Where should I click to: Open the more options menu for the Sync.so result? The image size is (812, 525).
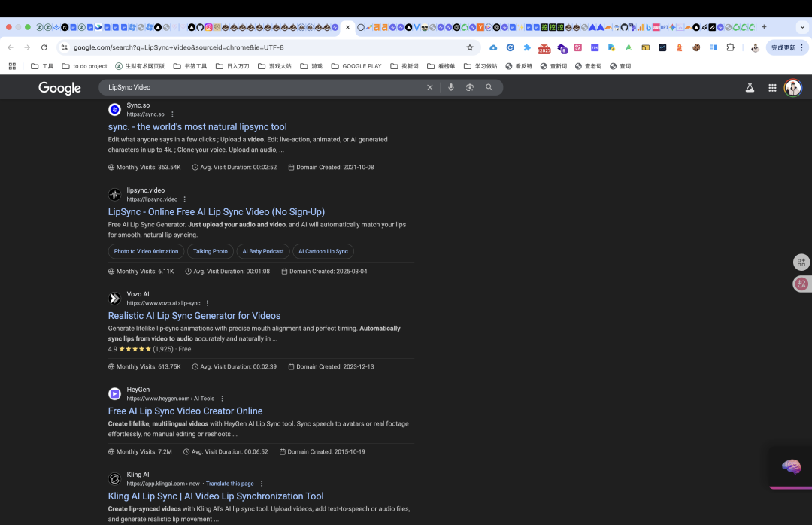(x=172, y=114)
